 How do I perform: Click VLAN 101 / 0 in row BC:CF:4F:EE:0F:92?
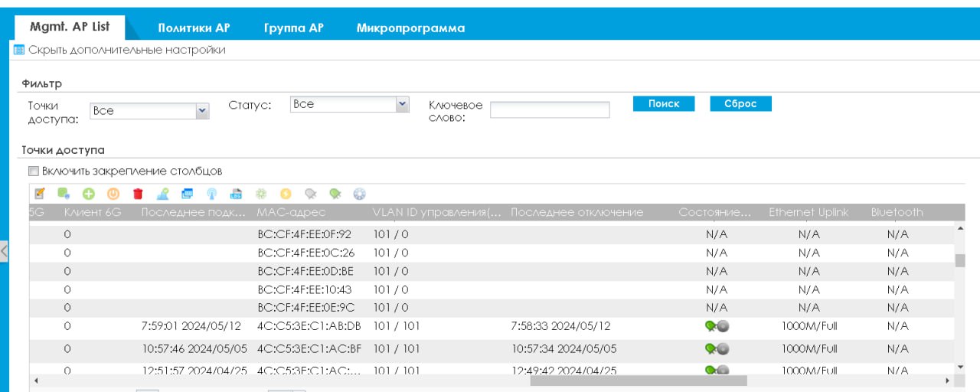coord(391,234)
